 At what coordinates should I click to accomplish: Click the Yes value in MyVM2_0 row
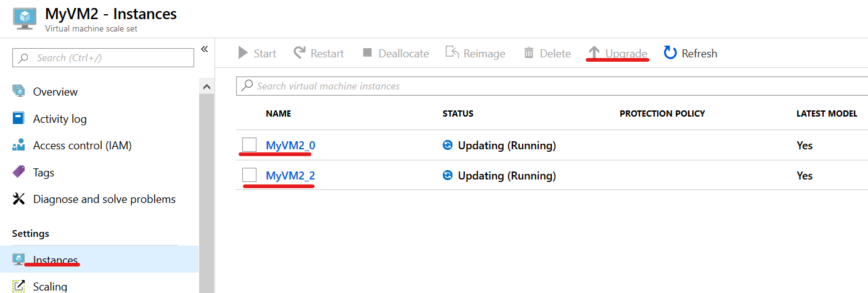[x=805, y=146]
